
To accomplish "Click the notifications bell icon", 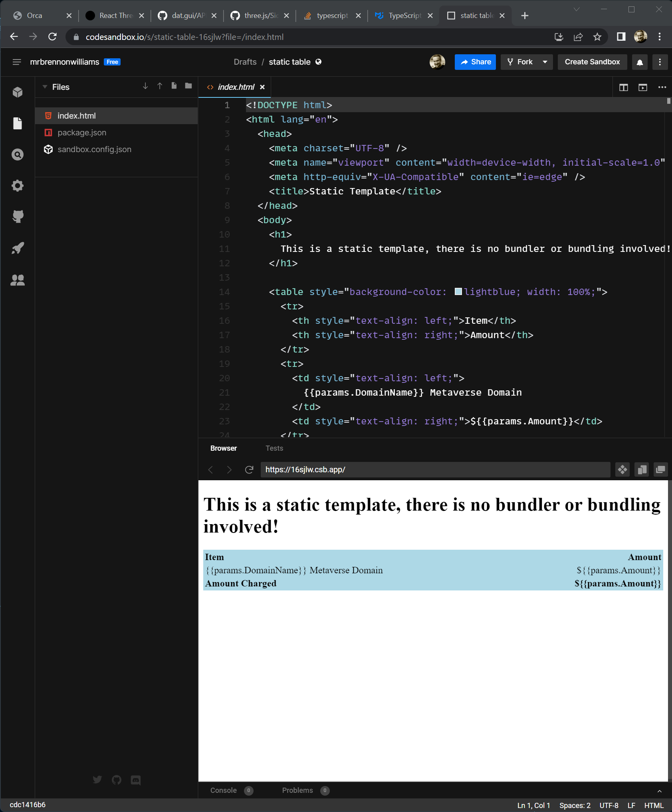I will coord(640,62).
